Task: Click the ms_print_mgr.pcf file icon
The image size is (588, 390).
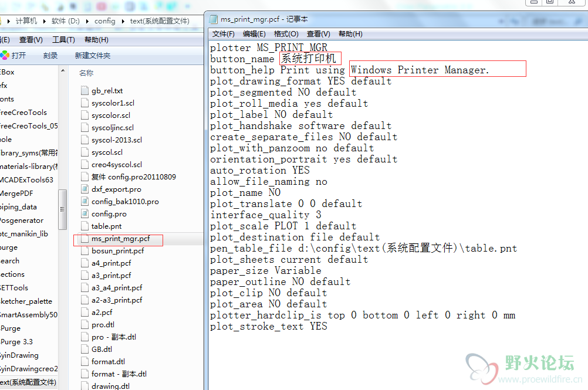Action: (85, 239)
